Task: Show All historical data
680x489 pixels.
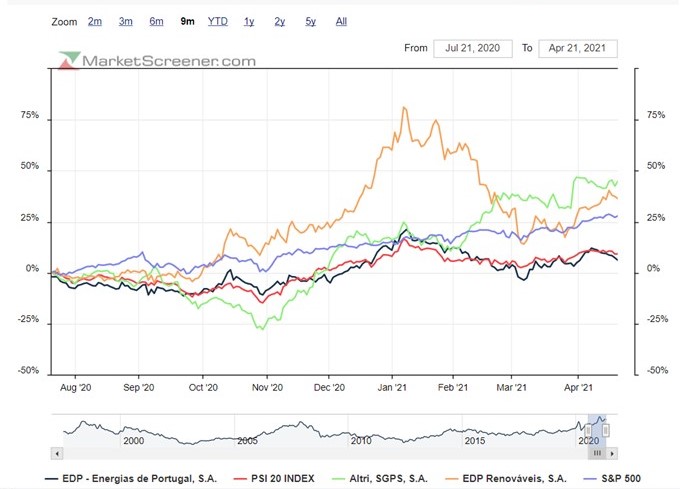Action: click(x=341, y=21)
